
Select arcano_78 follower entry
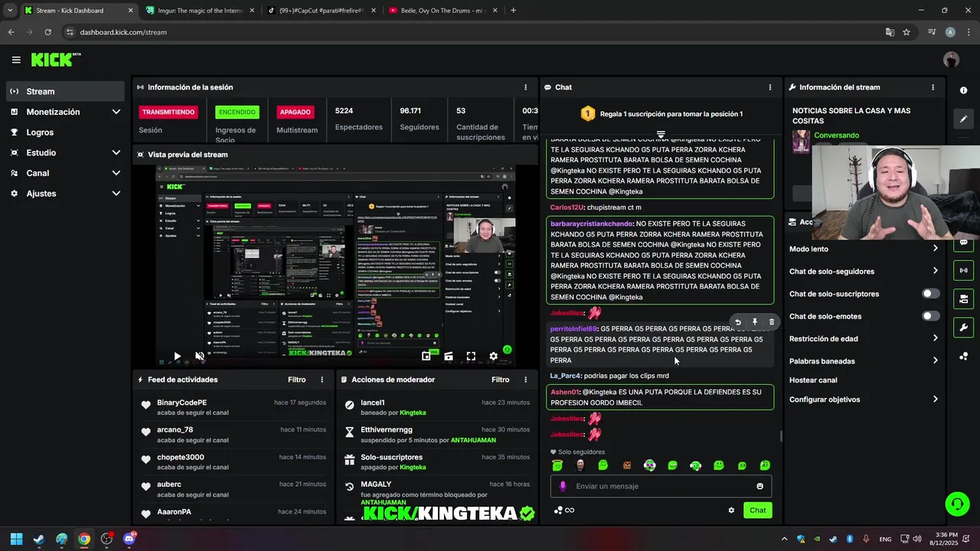(x=233, y=435)
